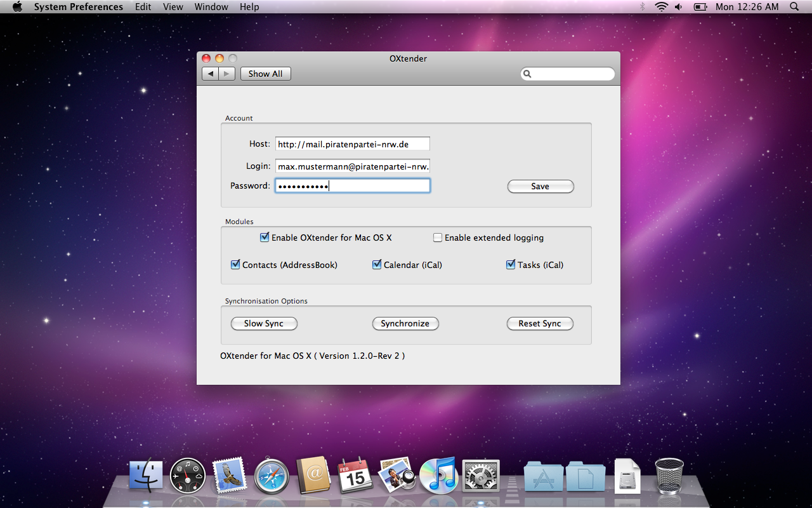Open iCal calendar icon in Dock
The width and height of the screenshot is (812, 508).
355,476
